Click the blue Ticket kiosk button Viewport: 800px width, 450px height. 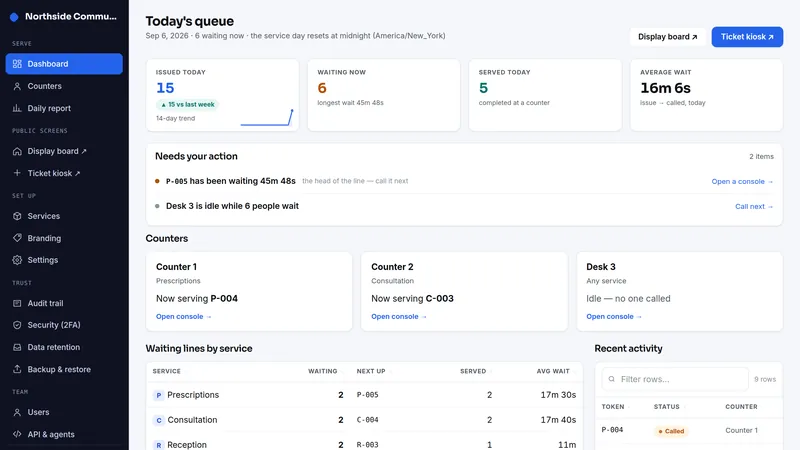(x=747, y=37)
